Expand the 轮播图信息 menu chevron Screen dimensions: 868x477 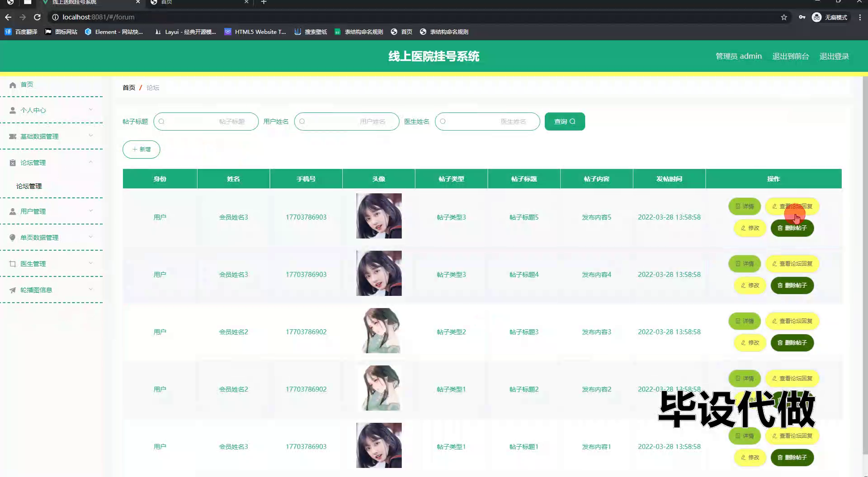click(x=90, y=289)
